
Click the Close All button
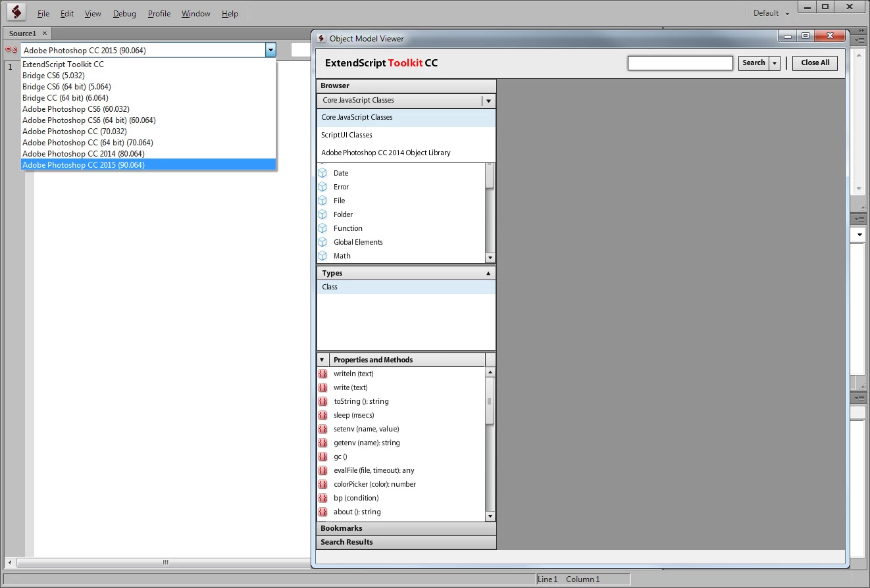tap(815, 63)
